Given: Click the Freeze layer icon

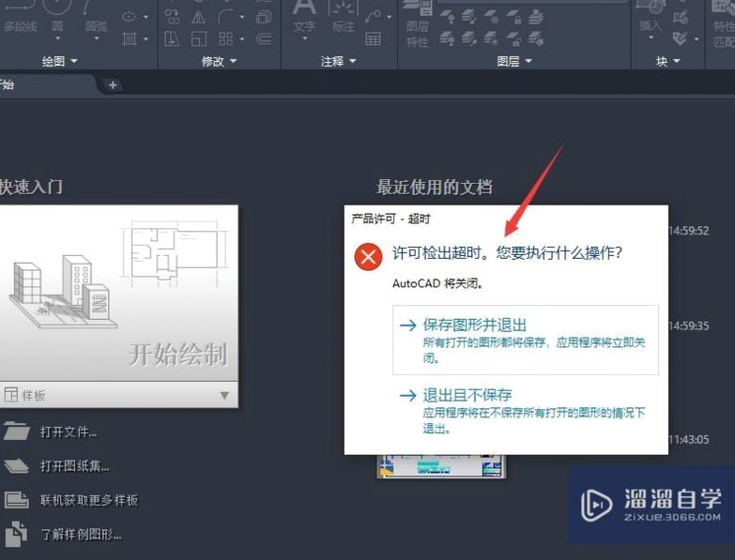Looking at the screenshot, I should point(491,17).
